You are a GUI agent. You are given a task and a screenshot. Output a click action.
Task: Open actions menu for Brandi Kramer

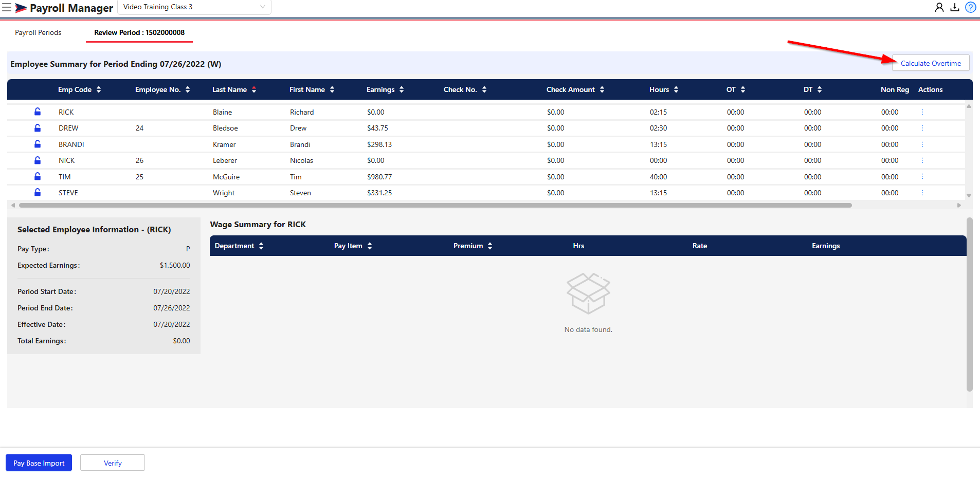click(922, 144)
